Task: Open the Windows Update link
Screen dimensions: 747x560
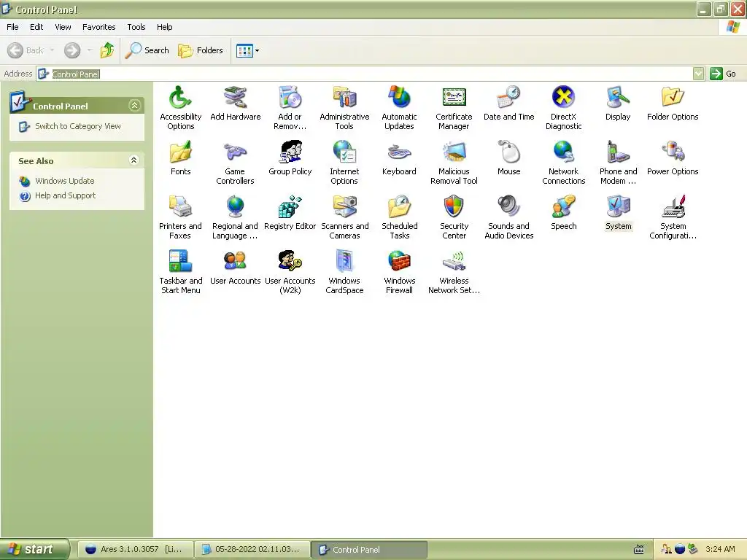Action: (65, 181)
